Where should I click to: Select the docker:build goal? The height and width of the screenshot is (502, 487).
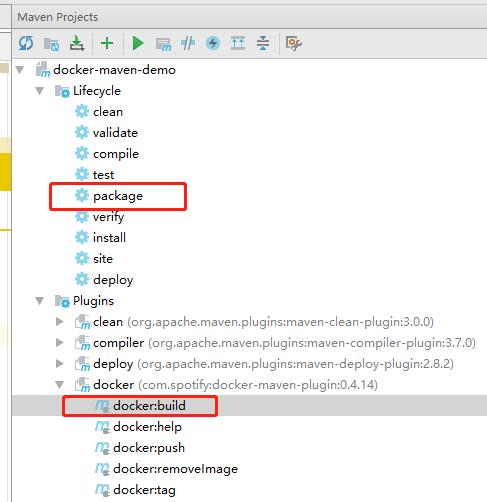tap(149, 406)
